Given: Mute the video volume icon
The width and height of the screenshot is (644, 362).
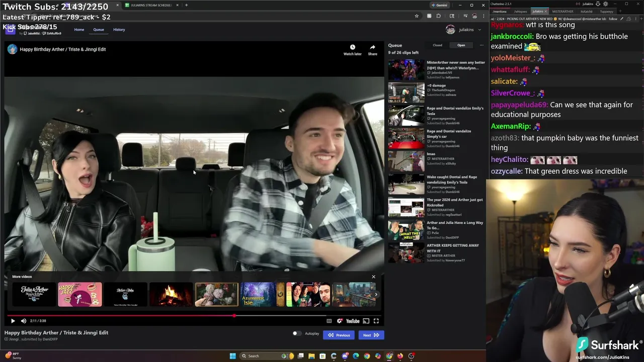Looking at the screenshot, I should (24, 321).
